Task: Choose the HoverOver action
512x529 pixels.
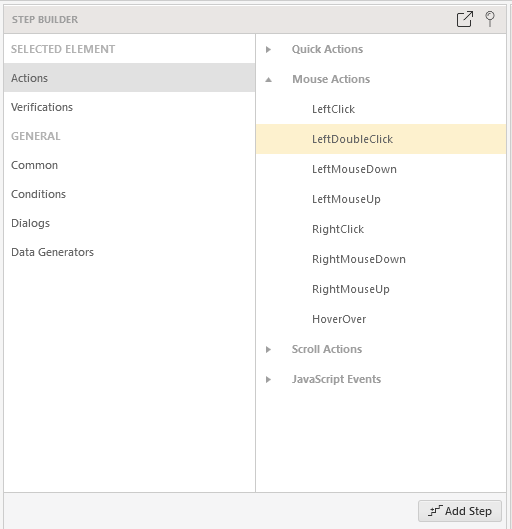Action: (x=381, y=319)
